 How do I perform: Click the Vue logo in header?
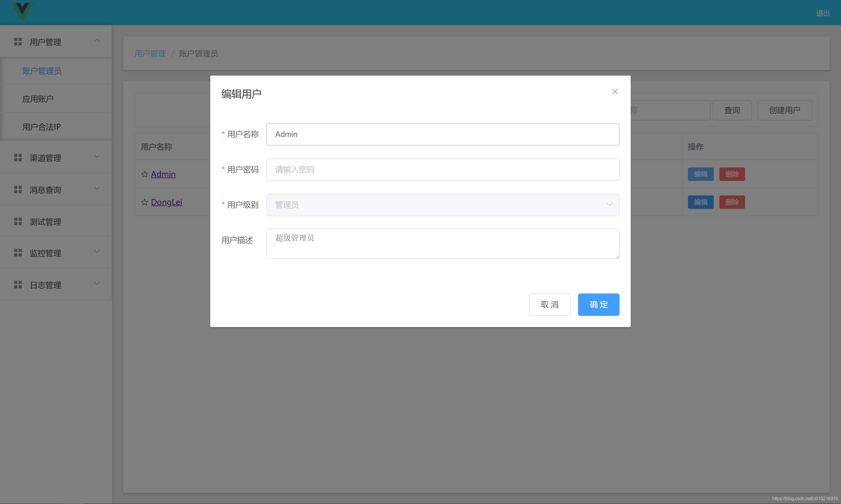[x=22, y=11]
